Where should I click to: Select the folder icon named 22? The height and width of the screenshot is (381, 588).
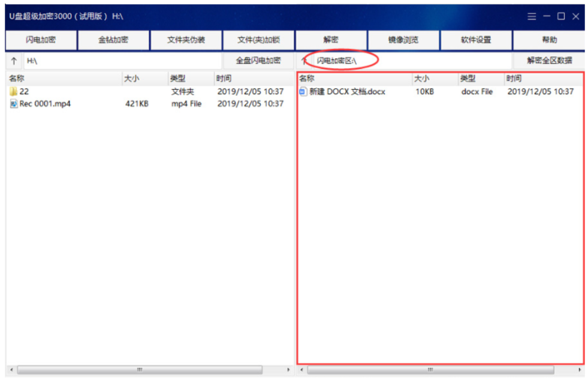click(x=13, y=92)
